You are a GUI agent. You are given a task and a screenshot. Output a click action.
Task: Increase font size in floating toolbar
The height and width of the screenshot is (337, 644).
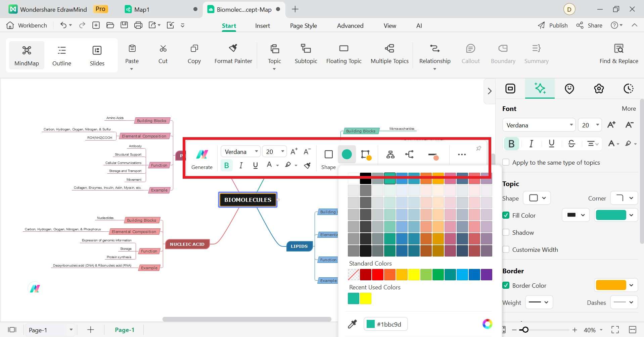pos(294,152)
